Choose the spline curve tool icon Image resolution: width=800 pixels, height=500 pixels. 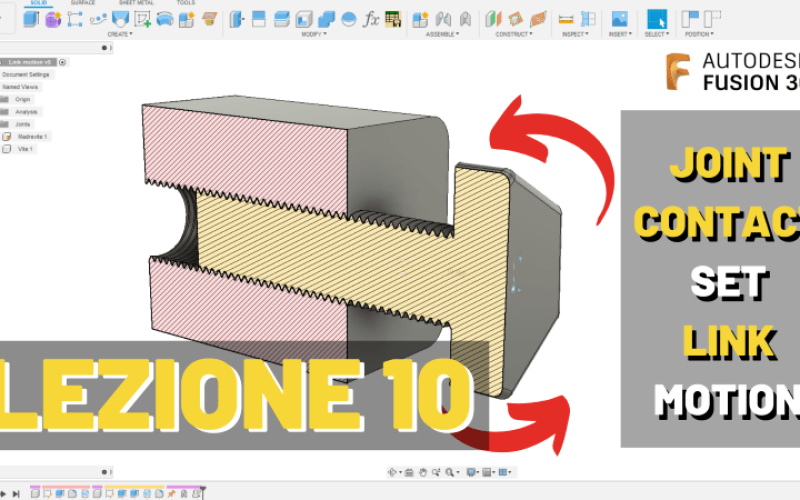click(98, 19)
